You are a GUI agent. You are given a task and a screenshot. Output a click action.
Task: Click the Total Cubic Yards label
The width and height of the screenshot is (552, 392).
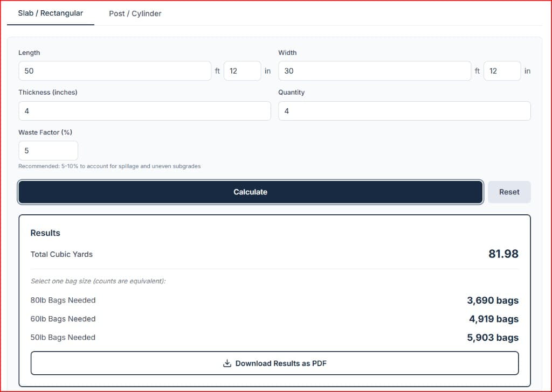[x=61, y=254]
